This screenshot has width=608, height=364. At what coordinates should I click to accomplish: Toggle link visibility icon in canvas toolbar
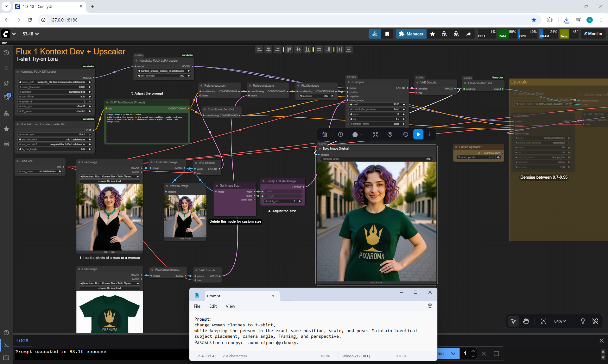(x=595, y=321)
